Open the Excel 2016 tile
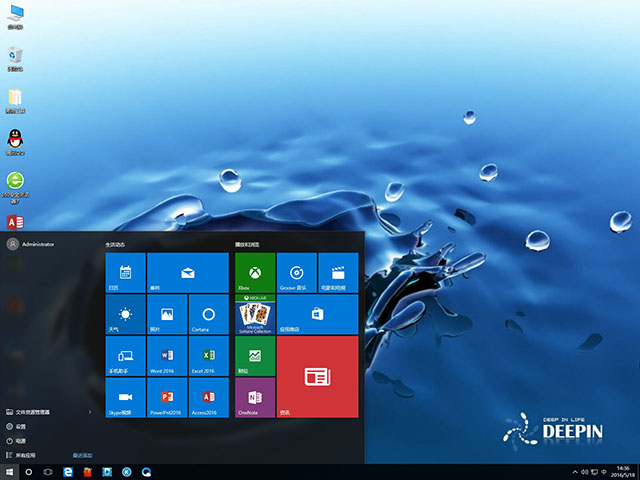 click(x=209, y=355)
